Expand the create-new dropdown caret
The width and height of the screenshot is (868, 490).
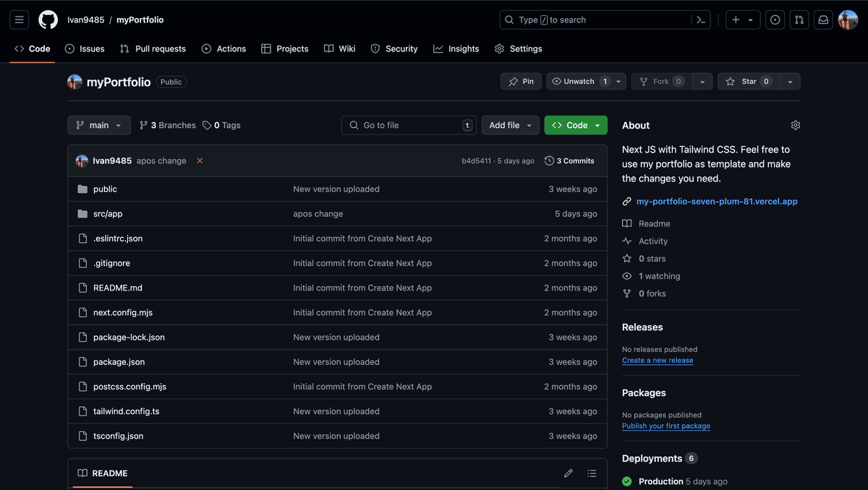tap(751, 20)
